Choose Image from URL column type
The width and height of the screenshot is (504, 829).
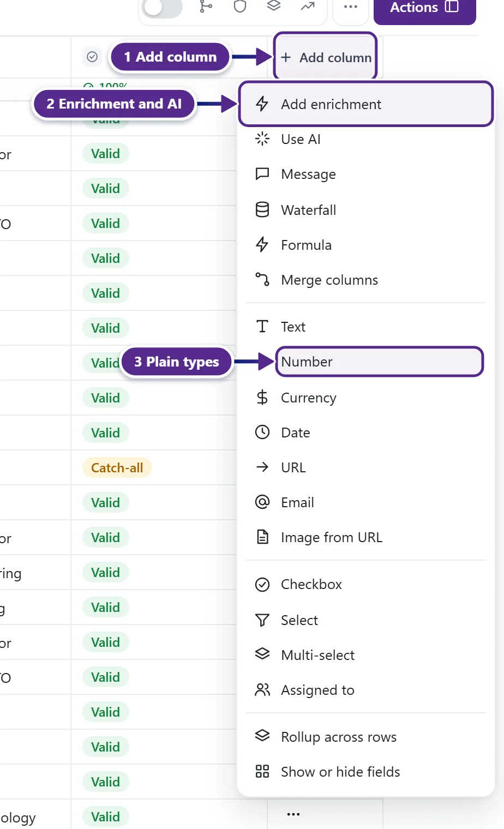tap(365, 537)
